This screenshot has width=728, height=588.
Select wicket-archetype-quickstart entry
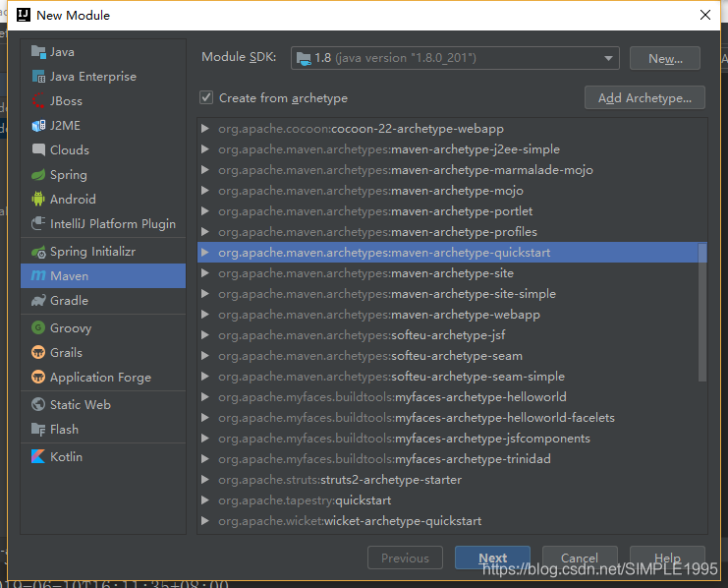click(x=452, y=520)
